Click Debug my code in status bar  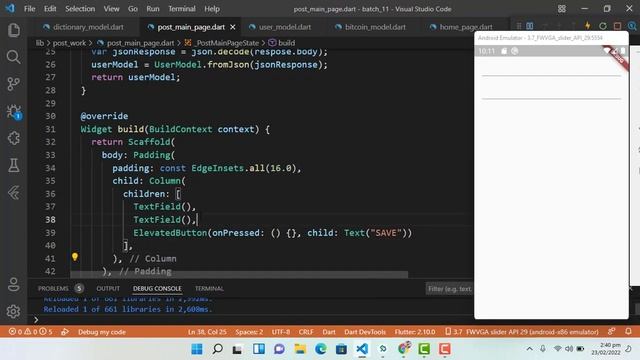tap(102, 332)
